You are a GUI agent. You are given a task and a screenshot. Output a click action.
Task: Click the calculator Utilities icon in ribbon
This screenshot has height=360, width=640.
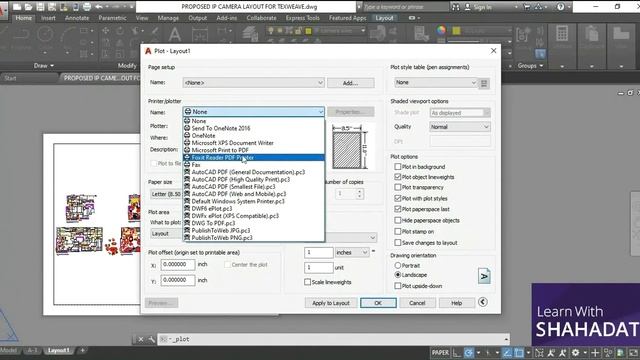pyautogui.click(x=562, y=34)
